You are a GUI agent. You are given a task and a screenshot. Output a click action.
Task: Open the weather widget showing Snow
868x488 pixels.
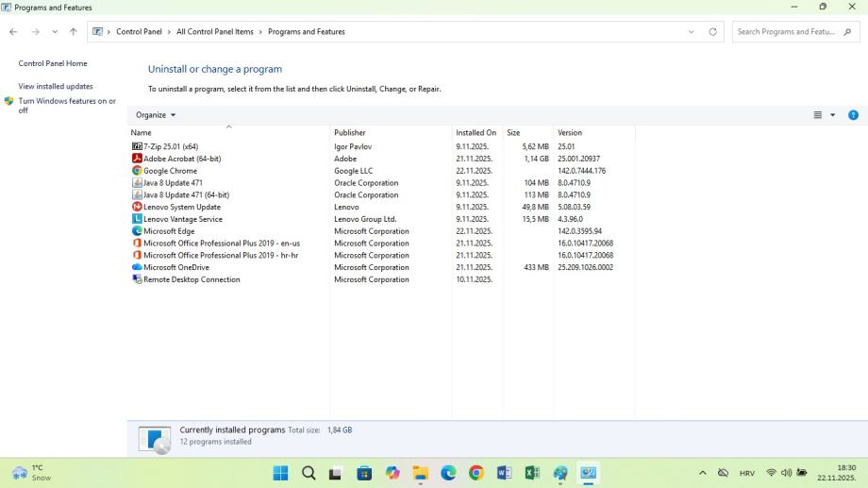click(x=32, y=473)
